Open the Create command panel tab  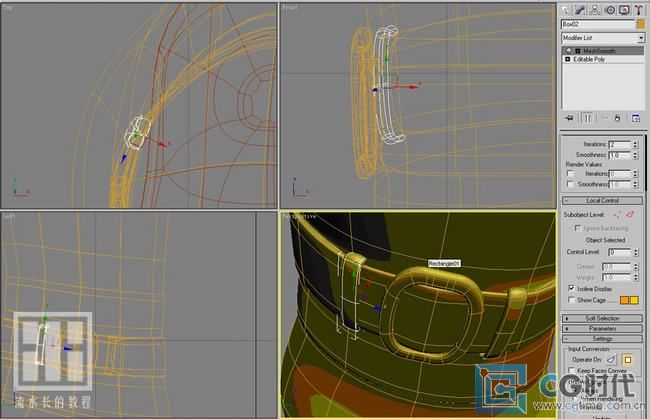click(566, 8)
